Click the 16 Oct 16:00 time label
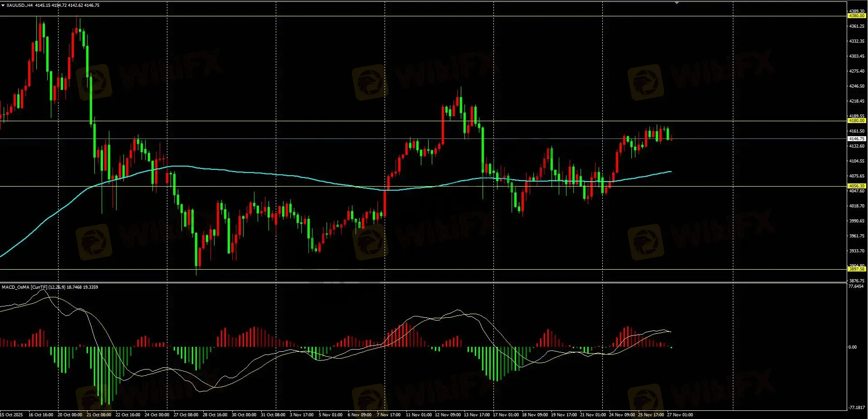Viewport: 868px width, 419px height. click(41, 414)
